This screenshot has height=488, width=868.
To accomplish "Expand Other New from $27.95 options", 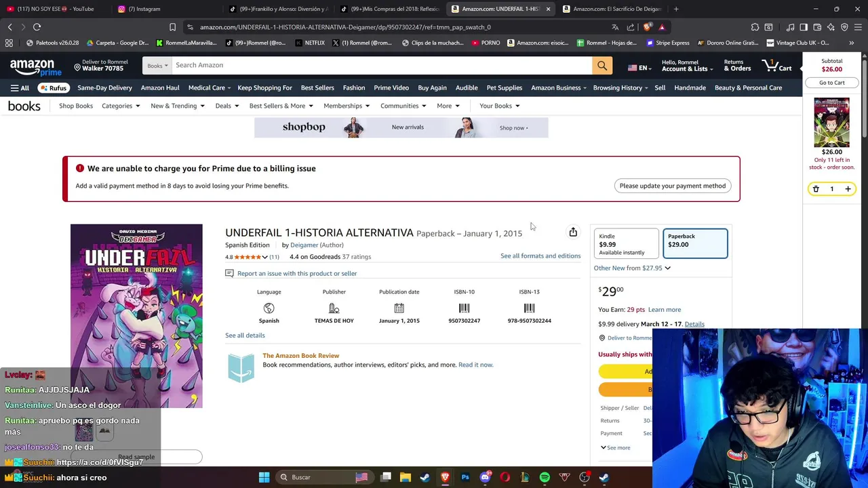I will (x=632, y=268).
